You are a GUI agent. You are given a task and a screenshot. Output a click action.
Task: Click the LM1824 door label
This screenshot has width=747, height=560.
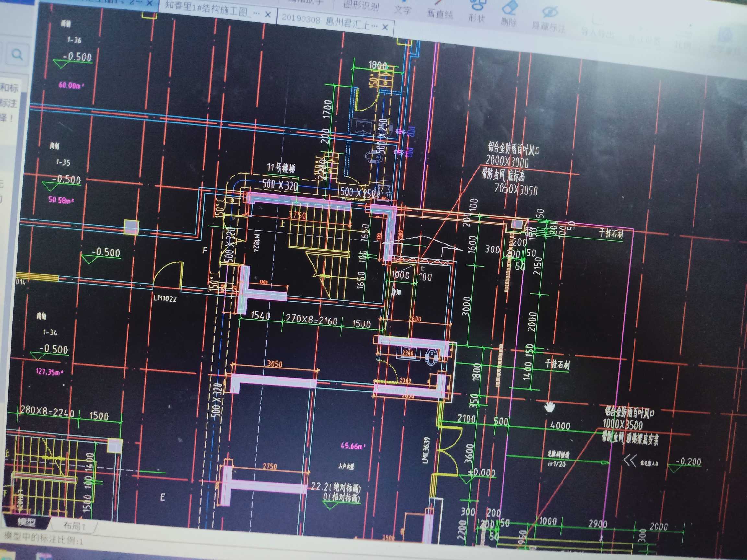point(256,242)
